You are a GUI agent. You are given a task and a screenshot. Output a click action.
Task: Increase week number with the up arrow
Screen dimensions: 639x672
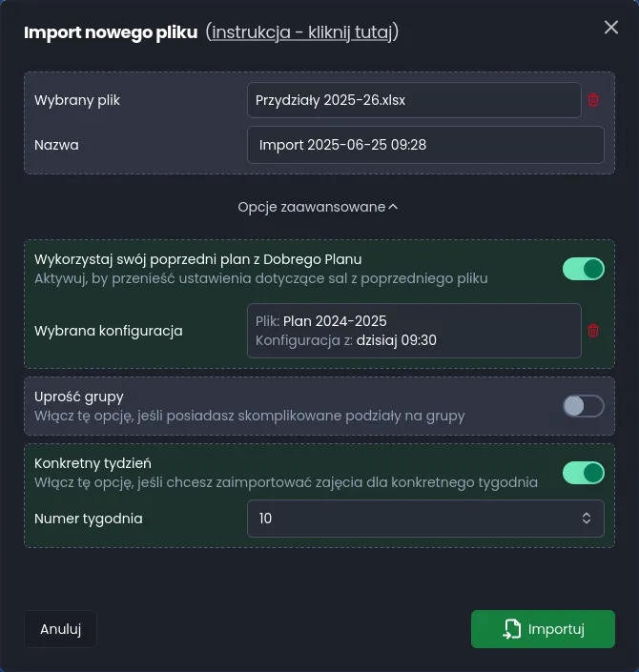coord(587,514)
